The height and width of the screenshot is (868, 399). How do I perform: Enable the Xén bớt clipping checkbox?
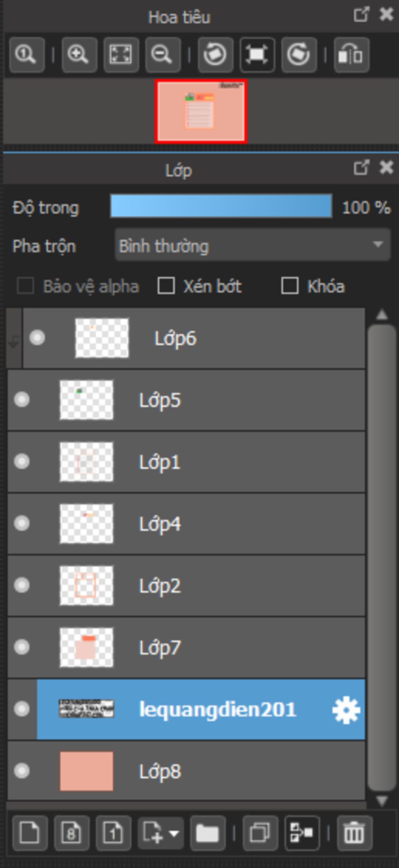click(166, 286)
